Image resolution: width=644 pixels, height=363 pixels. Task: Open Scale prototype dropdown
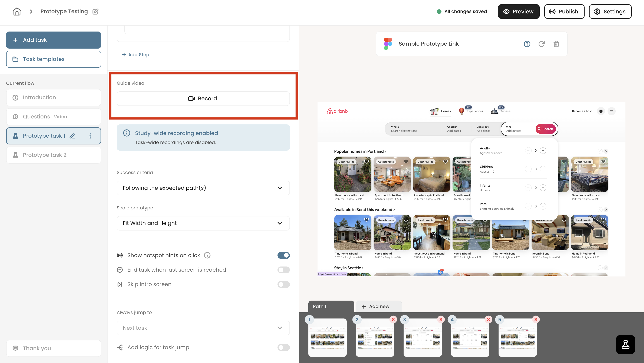point(203,223)
